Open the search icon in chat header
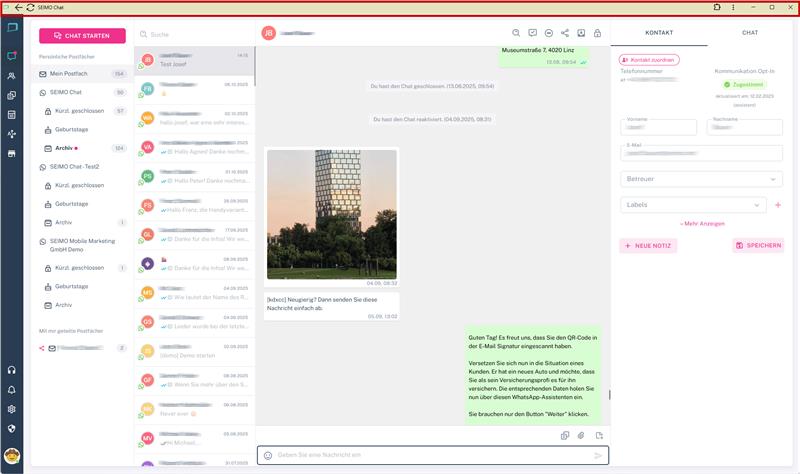The image size is (800, 474). pos(516,33)
